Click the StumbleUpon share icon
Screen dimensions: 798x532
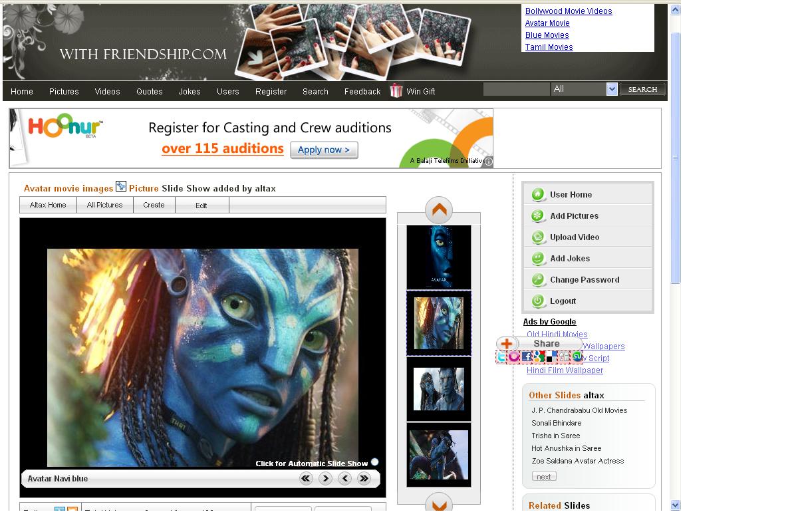pyautogui.click(x=577, y=356)
